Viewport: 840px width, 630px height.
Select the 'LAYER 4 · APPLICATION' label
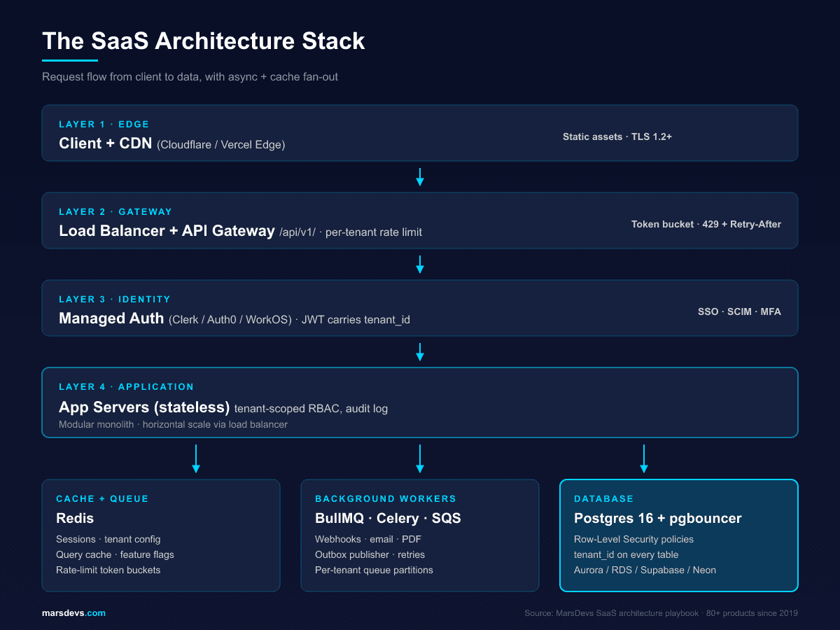point(127,386)
